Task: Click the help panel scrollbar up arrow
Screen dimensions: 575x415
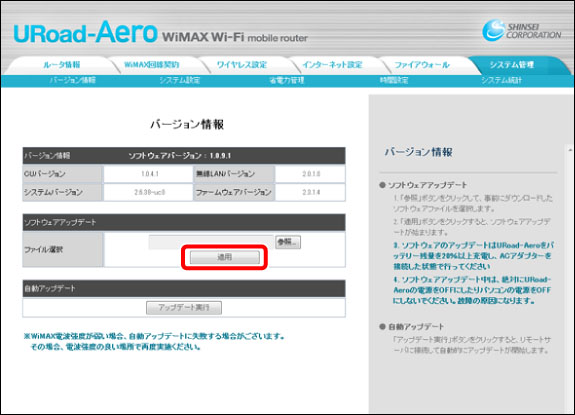Action: click(570, 150)
